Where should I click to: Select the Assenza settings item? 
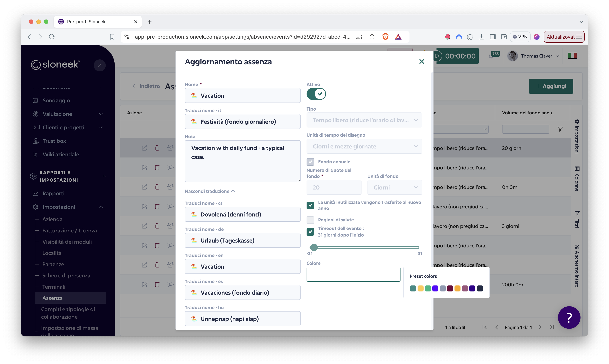point(70,298)
